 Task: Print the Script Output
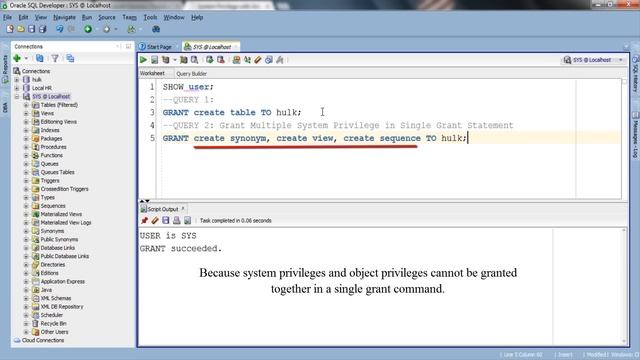click(176, 220)
